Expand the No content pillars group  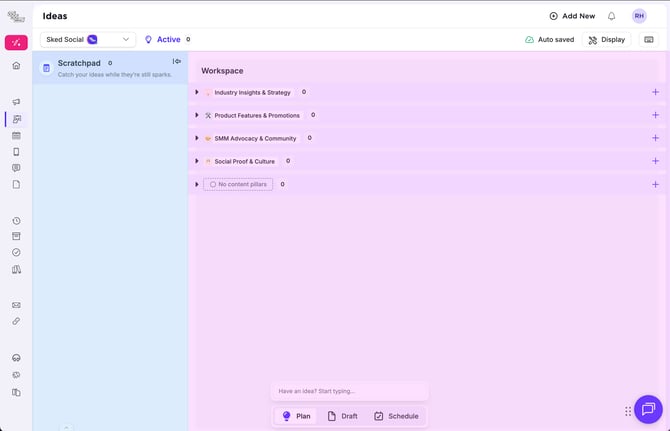(x=197, y=185)
